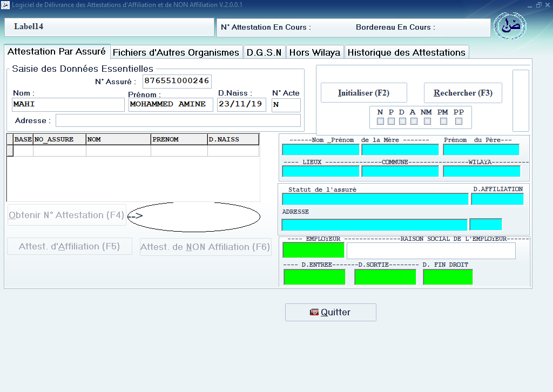Image resolution: width=553 pixels, height=392 pixels.
Task: Click the N° Assuré input field
Action: pos(177,81)
